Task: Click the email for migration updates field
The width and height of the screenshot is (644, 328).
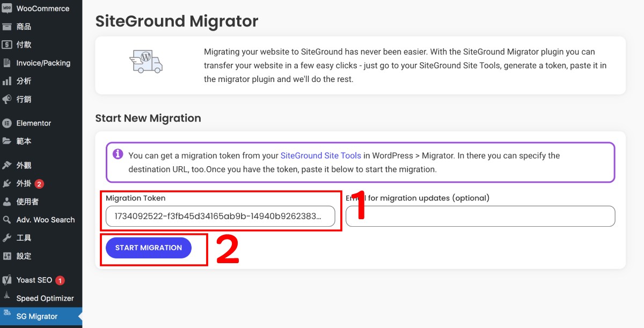Action: [x=480, y=216]
